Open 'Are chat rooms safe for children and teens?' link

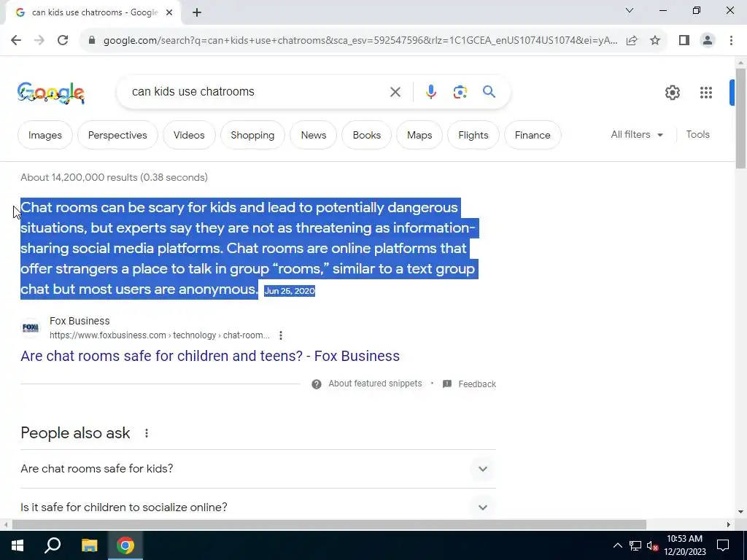click(210, 356)
